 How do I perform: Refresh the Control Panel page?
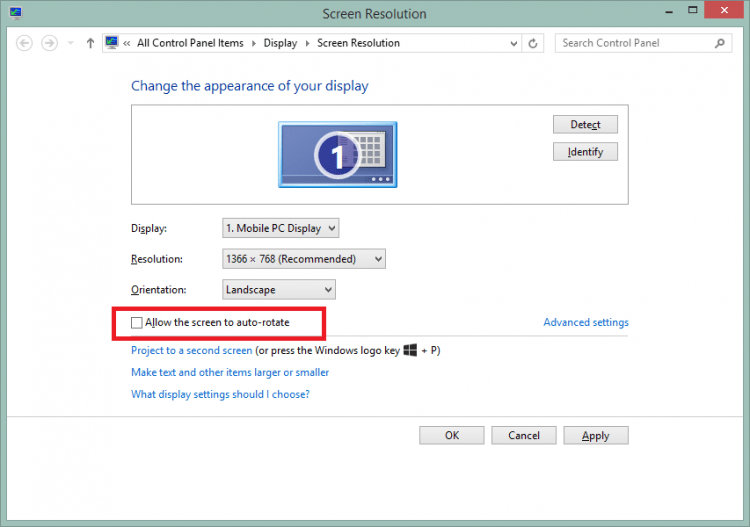click(x=533, y=43)
